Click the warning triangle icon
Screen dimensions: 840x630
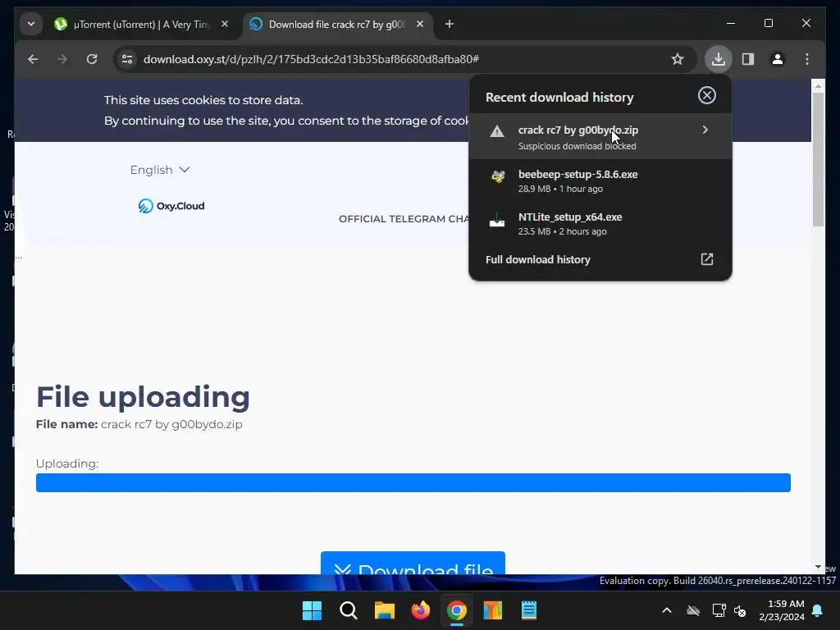click(x=497, y=131)
